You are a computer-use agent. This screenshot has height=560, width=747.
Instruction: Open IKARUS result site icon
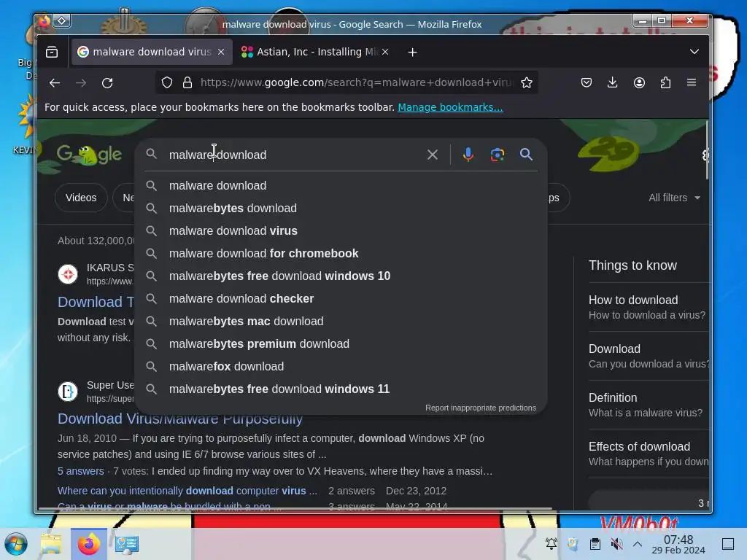(x=68, y=274)
